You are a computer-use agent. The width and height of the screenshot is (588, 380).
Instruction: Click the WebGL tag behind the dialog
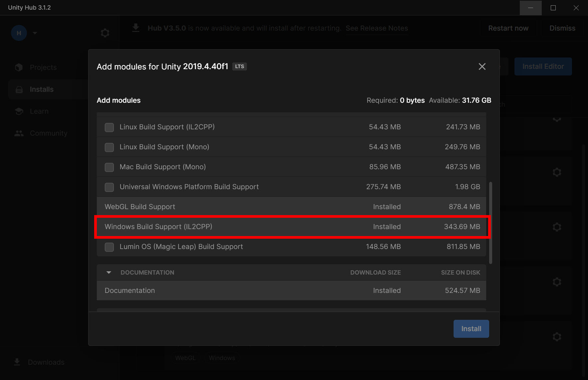click(185, 358)
